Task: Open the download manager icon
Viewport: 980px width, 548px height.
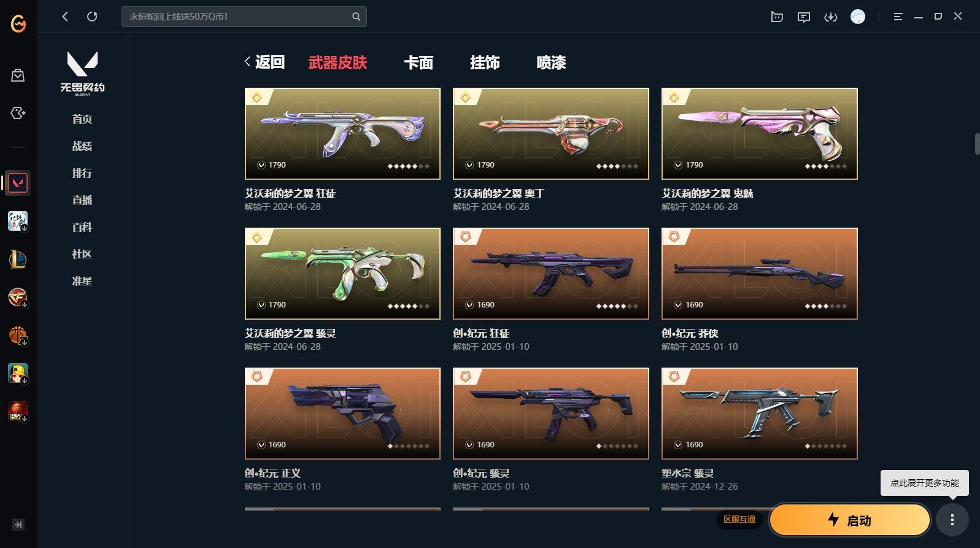Action: (x=831, y=17)
